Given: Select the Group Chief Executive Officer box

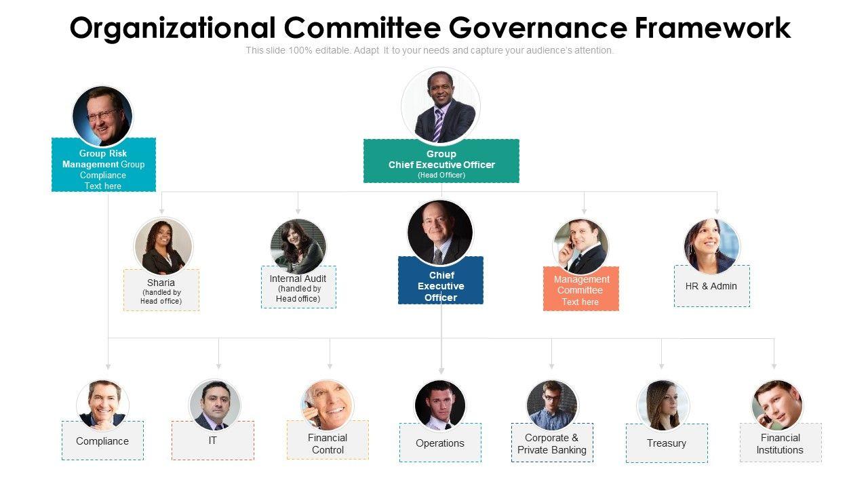Looking at the screenshot, I should (441, 161).
